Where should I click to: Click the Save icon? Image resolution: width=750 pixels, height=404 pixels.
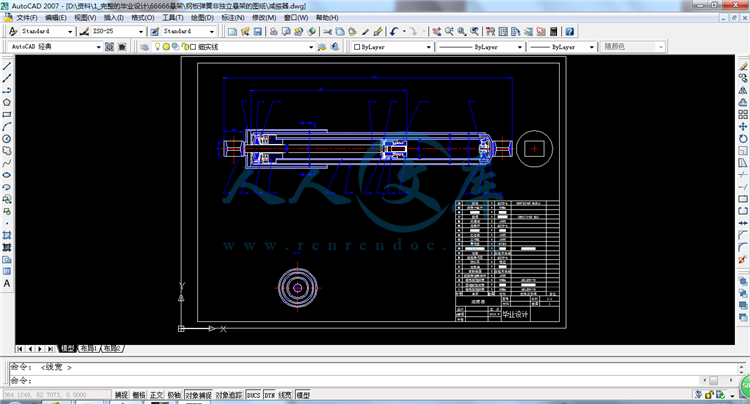257,32
